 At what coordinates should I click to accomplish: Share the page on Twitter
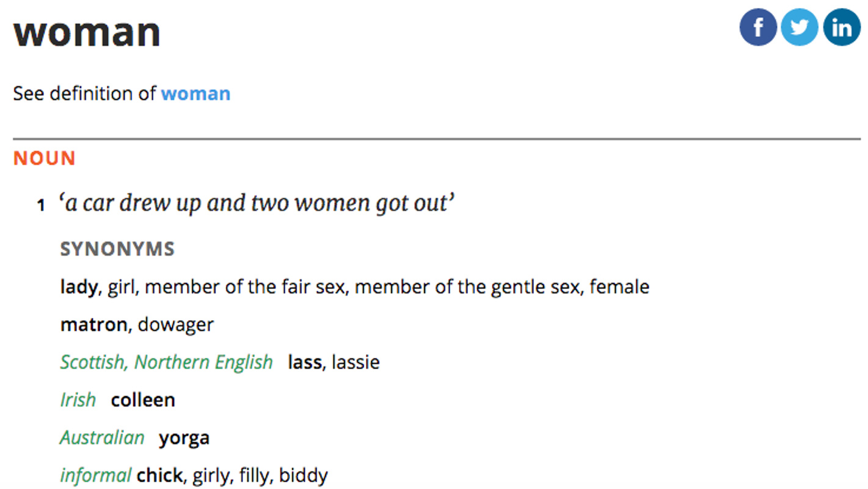click(799, 27)
